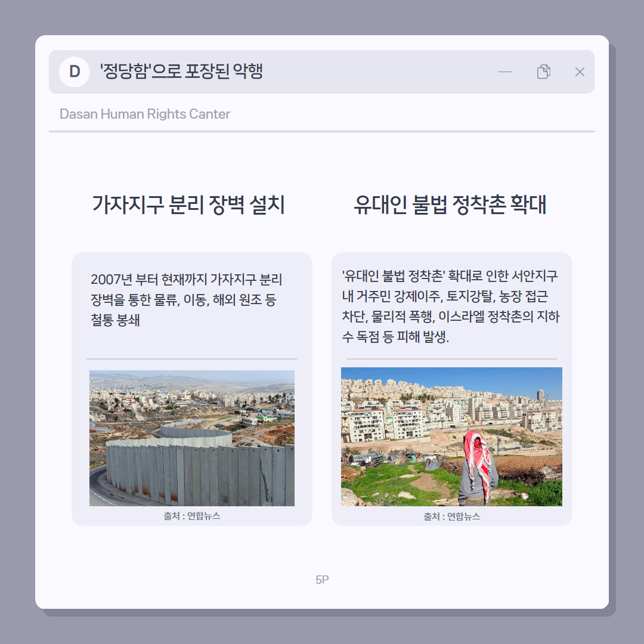Click 출처 : 연합뉴스 under wall photo
Image resolution: width=644 pixels, height=644 pixels.
(192, 516)
